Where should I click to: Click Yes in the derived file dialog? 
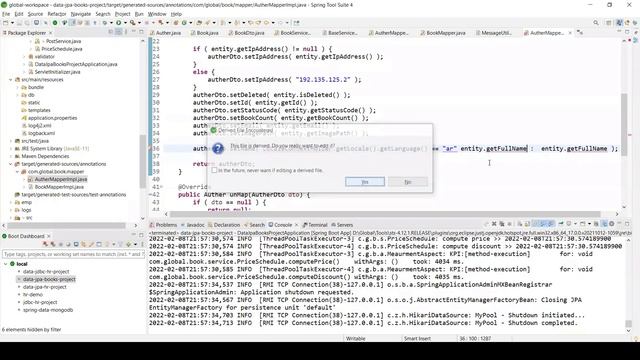[365, 182]
